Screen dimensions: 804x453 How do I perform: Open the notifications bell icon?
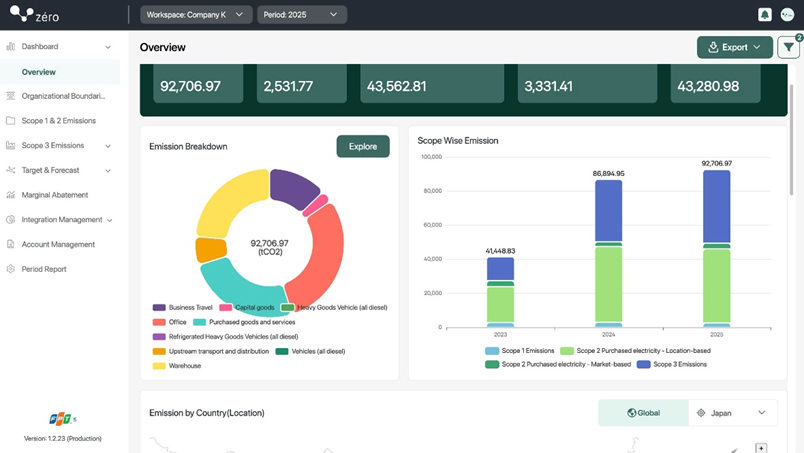(765, 14)
